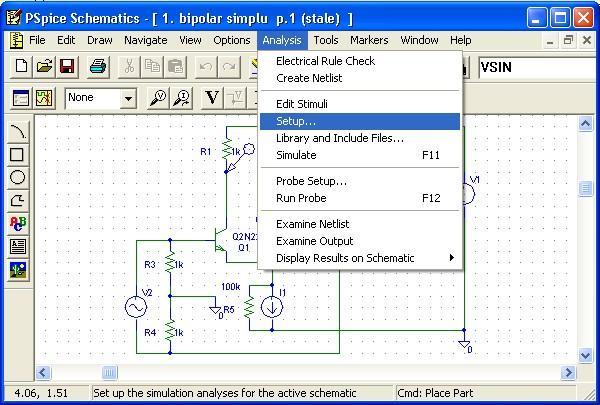Open the marker color dropdown showing None
Image resolution: width=600 pixels, height=405 pixels.
click(128, 99)
